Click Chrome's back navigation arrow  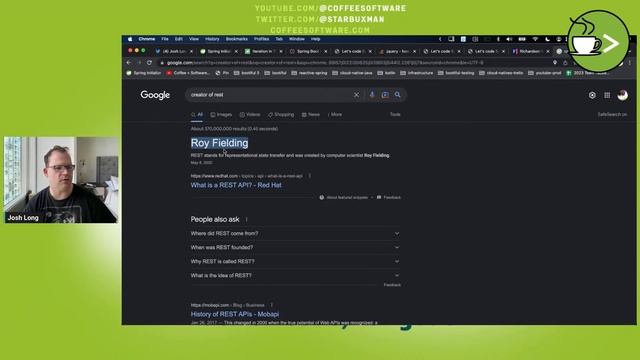(x=129, y=62)
